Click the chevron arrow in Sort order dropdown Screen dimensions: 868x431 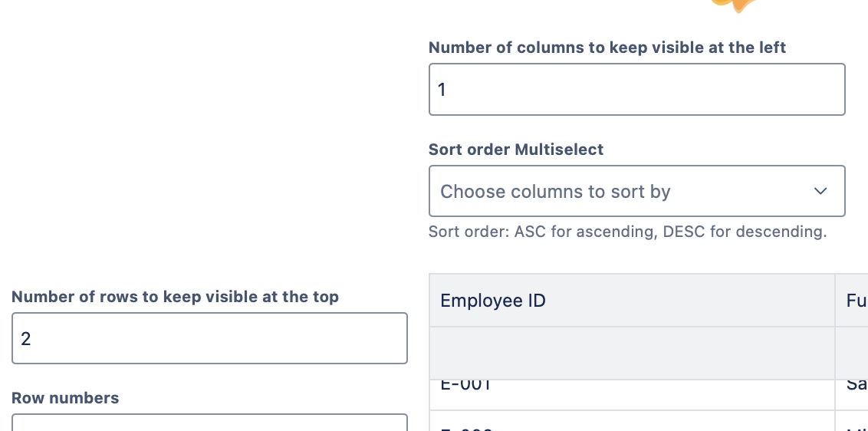[820, 191]
